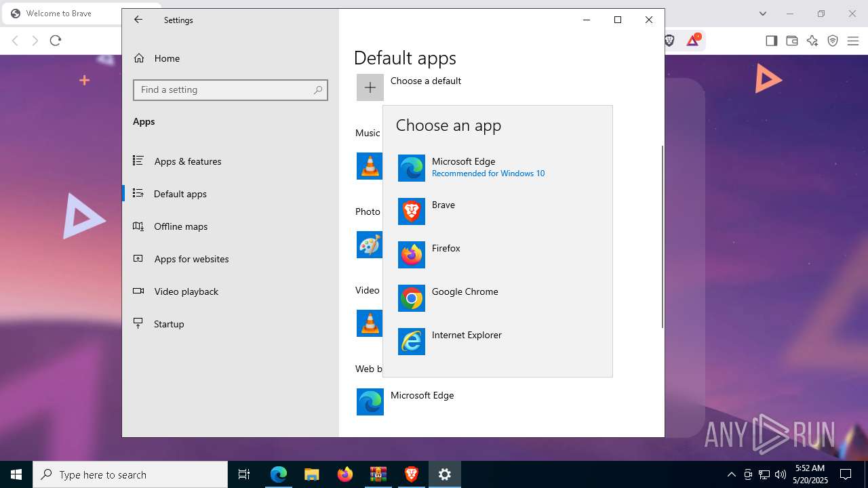
Task: Open Offline maps settings
Action: click(231, 226)
